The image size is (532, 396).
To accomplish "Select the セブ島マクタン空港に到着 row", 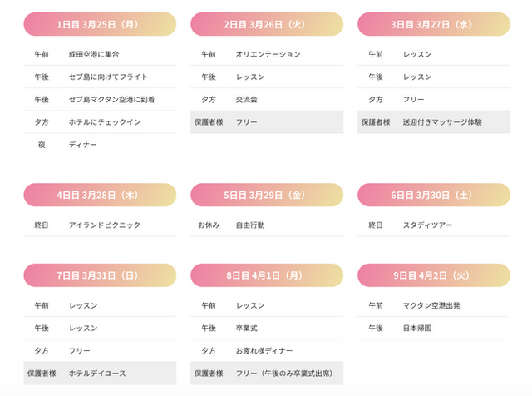I will [111, 99].
